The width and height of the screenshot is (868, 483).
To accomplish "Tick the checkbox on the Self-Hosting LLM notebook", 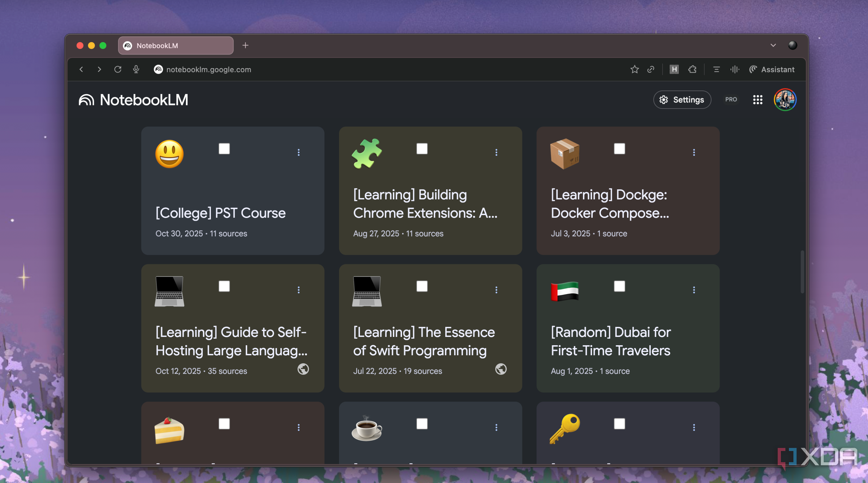I will pos(224,286).
